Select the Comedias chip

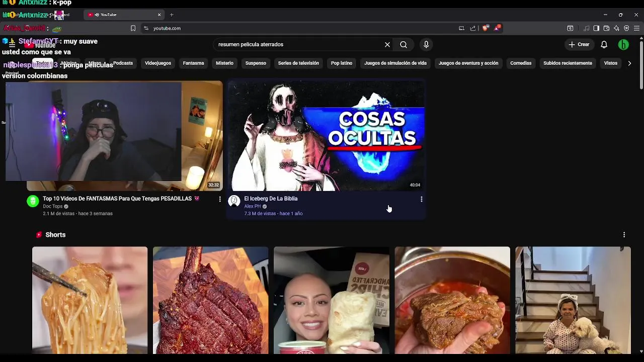[x=521, y=63]
